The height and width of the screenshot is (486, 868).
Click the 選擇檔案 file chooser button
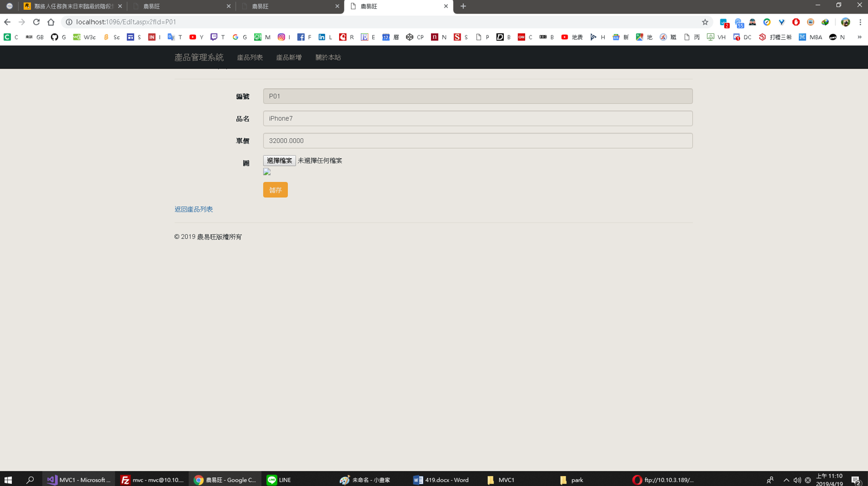279,161
